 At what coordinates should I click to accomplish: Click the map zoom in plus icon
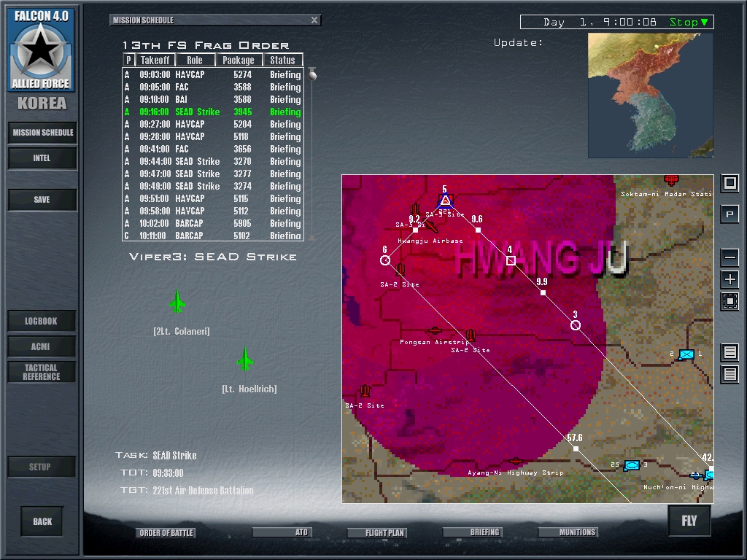(729, 279)
